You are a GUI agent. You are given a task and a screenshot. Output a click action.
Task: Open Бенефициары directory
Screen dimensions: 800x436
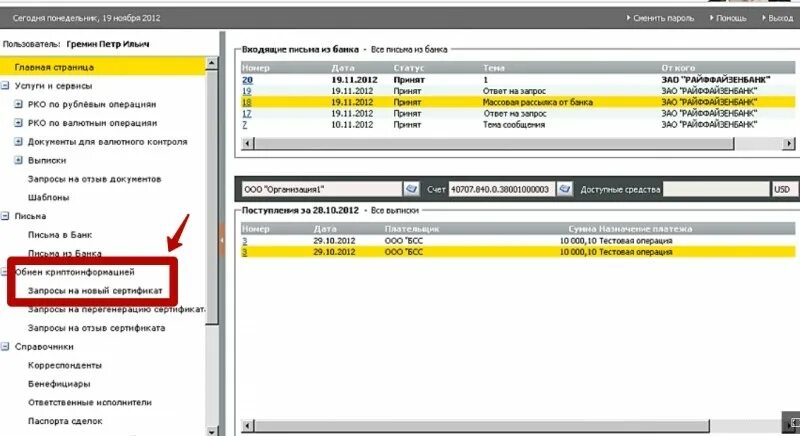pos(59,384)
